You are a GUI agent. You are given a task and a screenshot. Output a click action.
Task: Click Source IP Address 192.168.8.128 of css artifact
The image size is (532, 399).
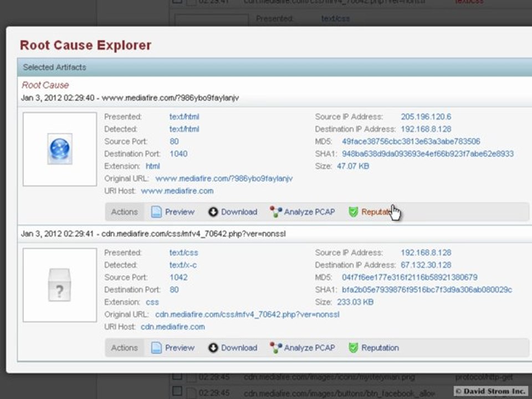[x=426, y=253]
